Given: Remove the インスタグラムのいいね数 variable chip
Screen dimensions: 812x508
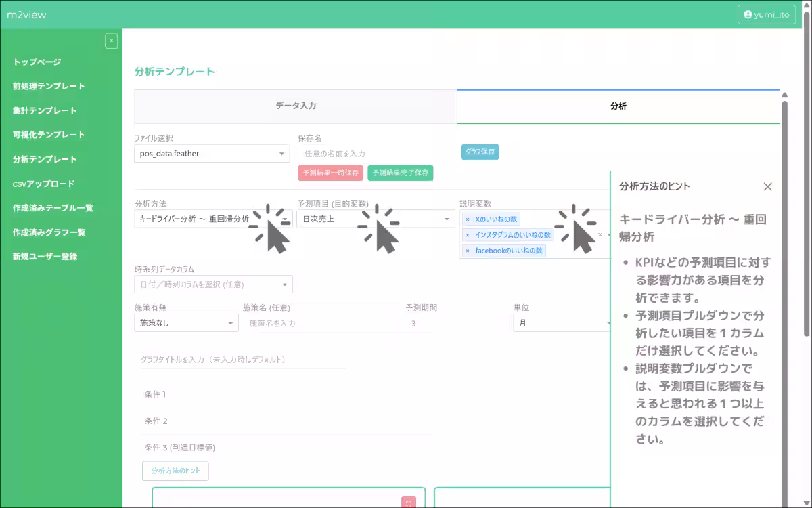Looking at the screenshot, I should (x=468, y=234).
